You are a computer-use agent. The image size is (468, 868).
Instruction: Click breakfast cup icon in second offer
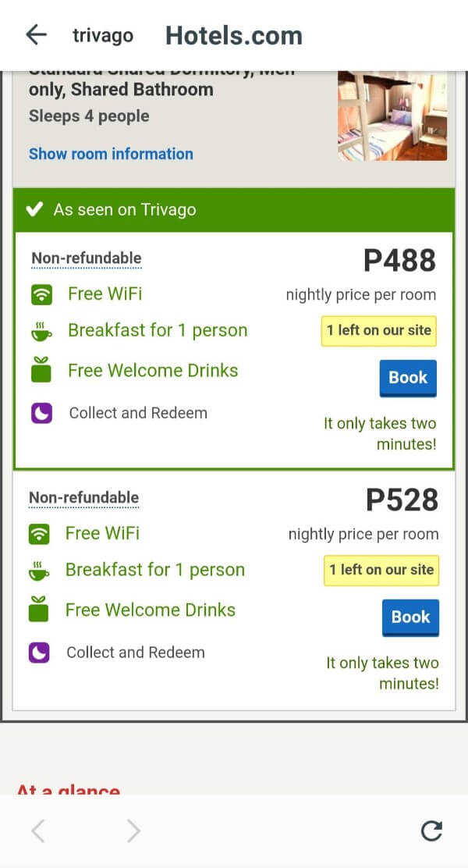[39, 571]
